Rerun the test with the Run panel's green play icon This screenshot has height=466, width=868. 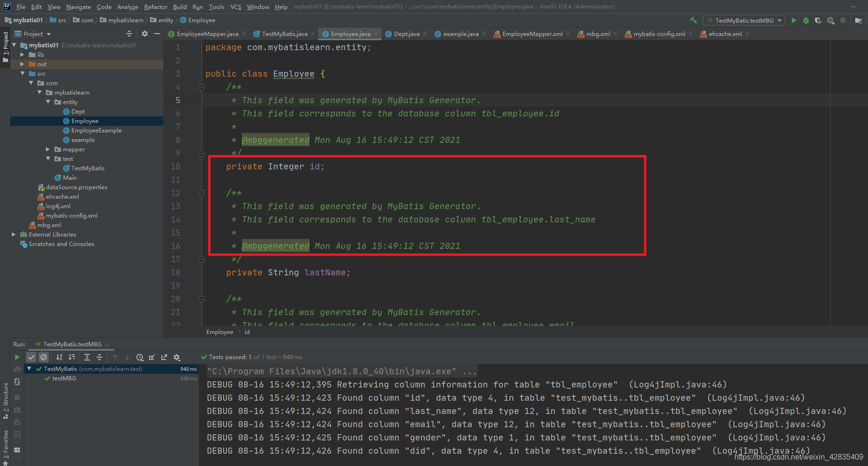(x=17, y=357)
